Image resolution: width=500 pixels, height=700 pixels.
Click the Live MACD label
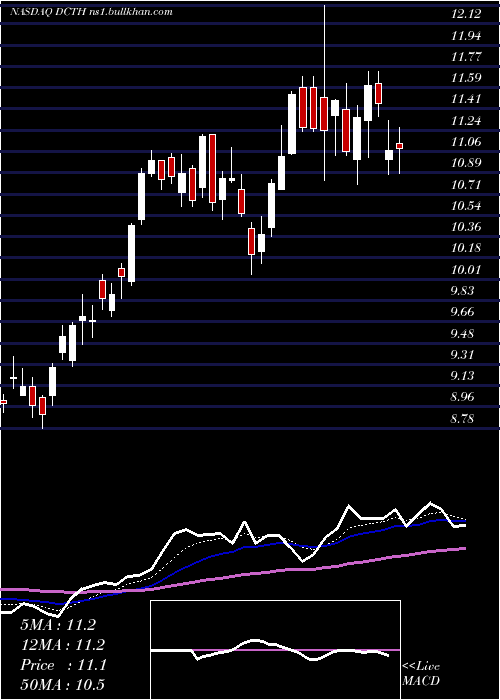click(421, 674)
